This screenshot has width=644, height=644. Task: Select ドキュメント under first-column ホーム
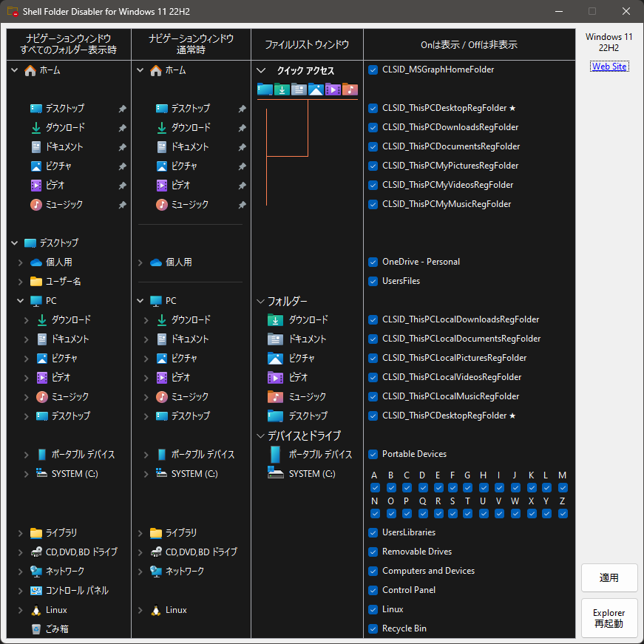[65, 147]
